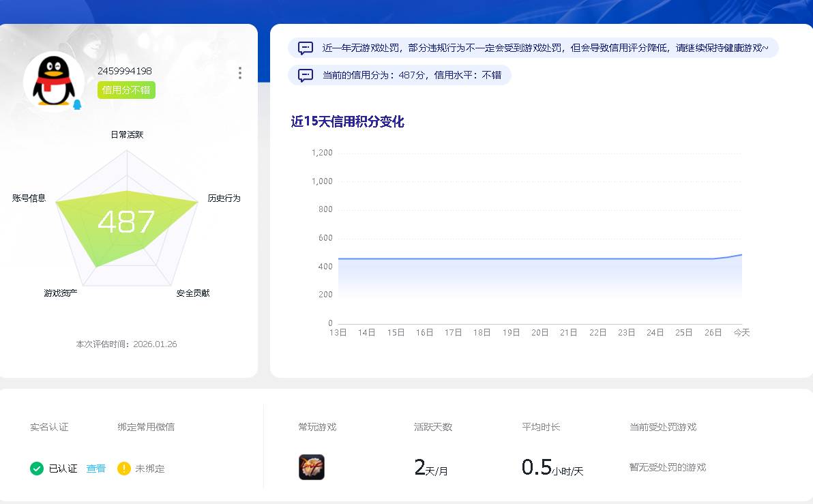Click the 信用分不错 green status badge
813x504 pixels.
click(125, 89)
